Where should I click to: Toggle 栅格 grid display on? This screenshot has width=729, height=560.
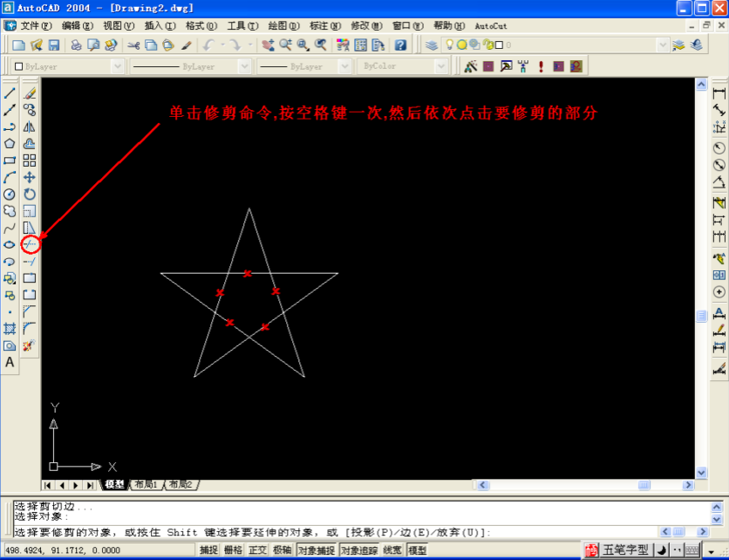[234, 549]
